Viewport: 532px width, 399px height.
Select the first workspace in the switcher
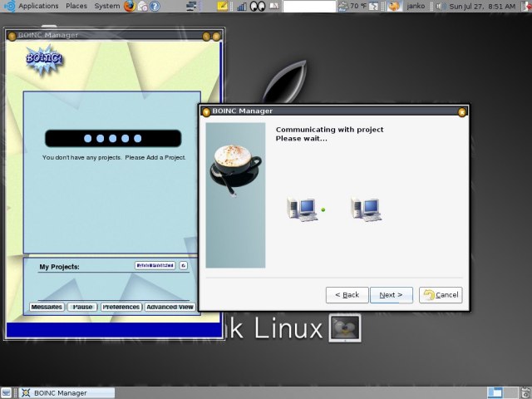click(x=495, y=393)
